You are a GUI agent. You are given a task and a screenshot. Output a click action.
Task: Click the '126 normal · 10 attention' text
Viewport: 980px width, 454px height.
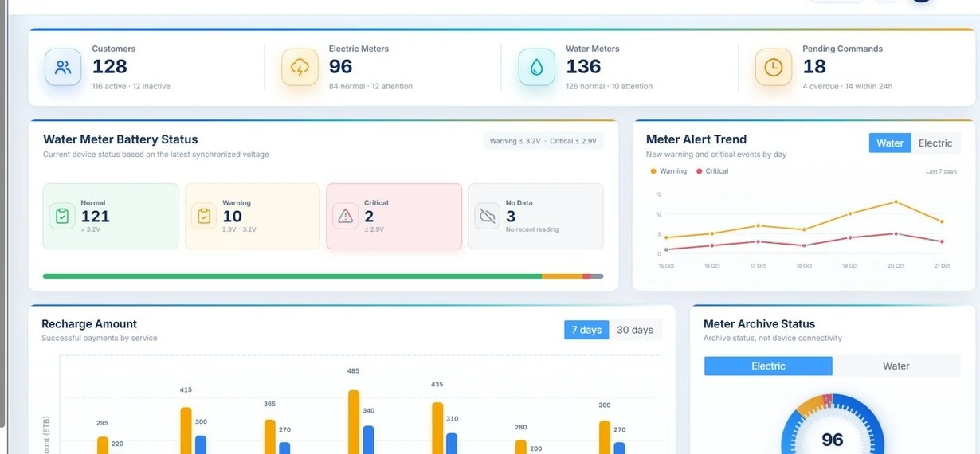609,86
